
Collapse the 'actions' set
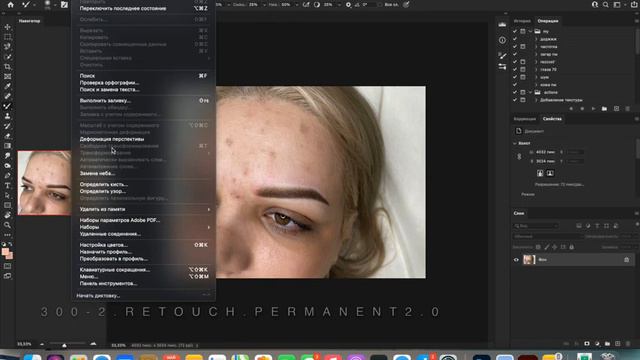click(530, 92)
